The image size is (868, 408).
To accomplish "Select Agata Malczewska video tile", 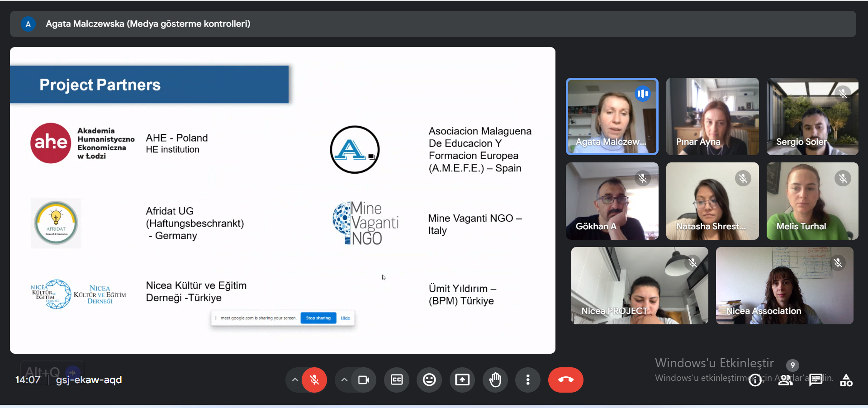I will (x=612, y=117).
